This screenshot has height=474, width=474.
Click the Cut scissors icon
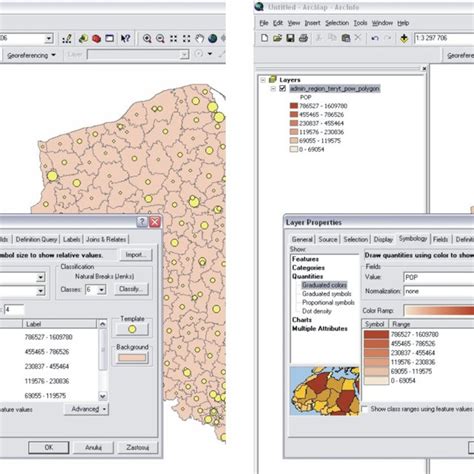pos(319,38)
